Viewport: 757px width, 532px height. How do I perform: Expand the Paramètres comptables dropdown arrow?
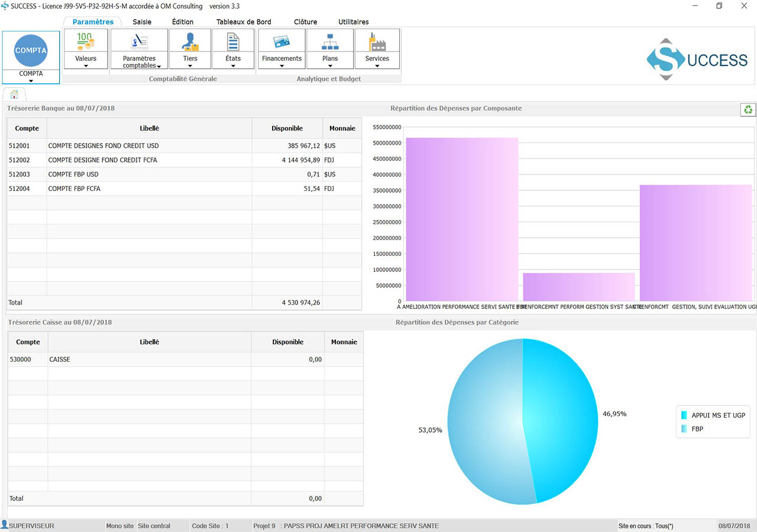(160, 66)
